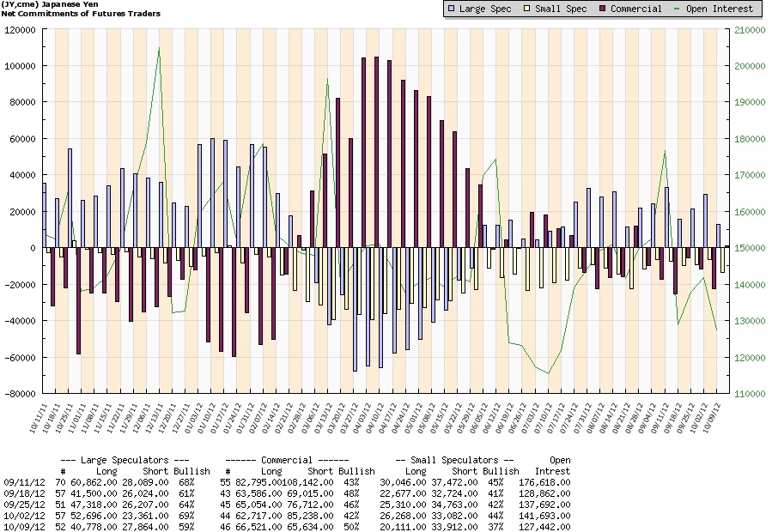Select the "Open Interest" label in the legend
772x532 pixels.
[x=720, y=9]
